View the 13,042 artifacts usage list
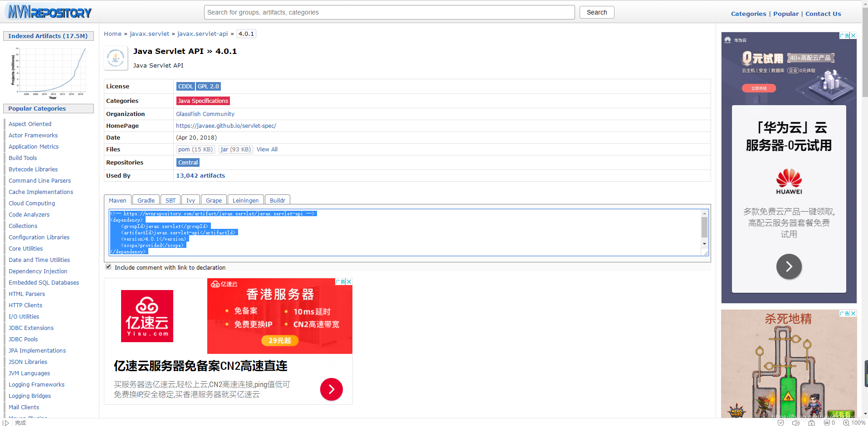This screenshot has width=868, height=426. point(200,175)
